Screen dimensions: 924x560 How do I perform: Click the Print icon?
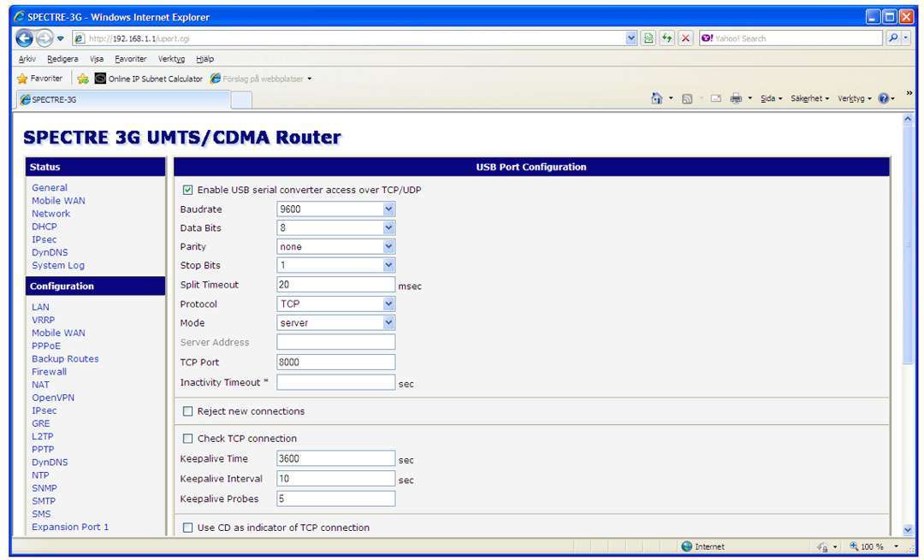(736, 98)
